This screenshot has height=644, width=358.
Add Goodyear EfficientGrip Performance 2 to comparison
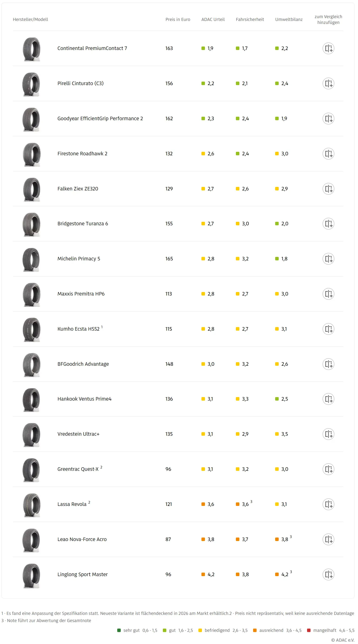coord(328,119)
